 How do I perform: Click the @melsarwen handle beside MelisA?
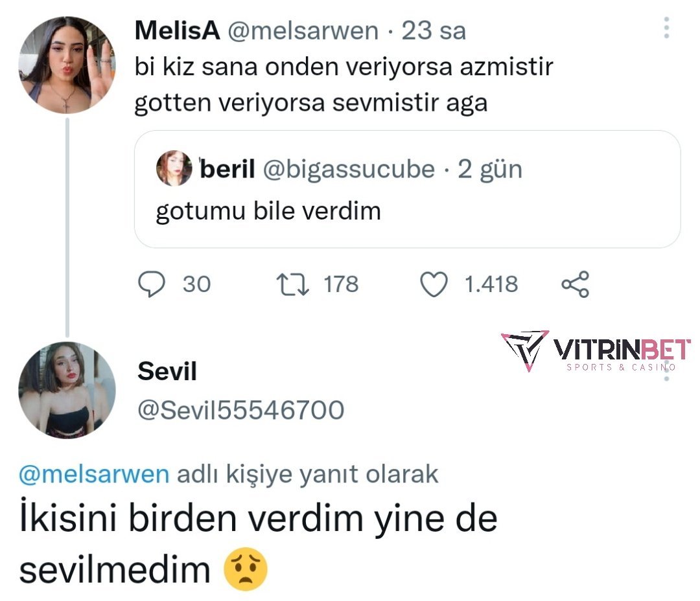pos(305,30)
